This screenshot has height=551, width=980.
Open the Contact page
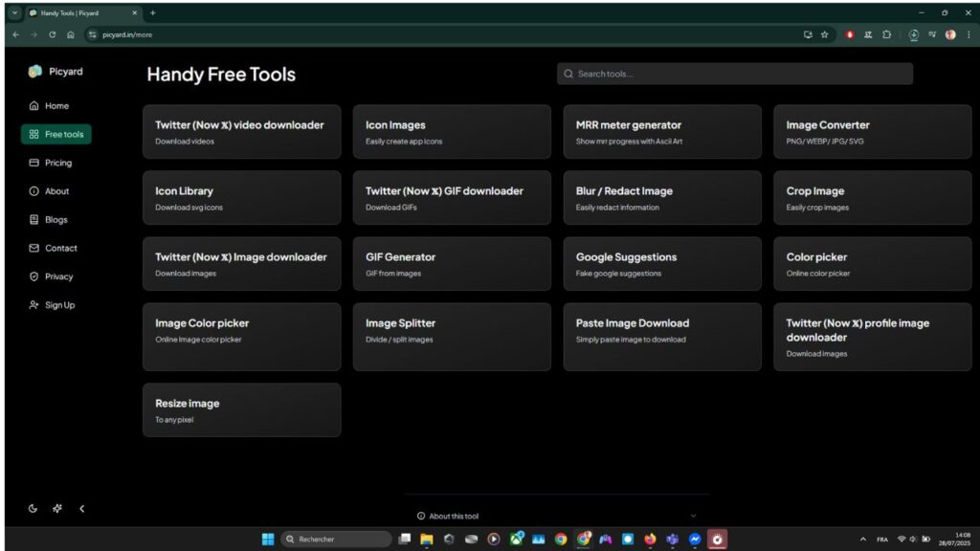[x=54, y=248]
